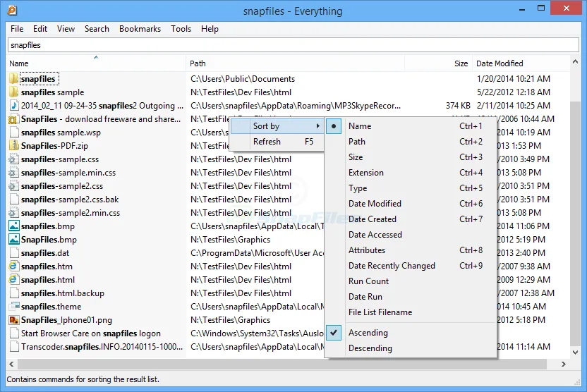Click the vertical scrollbar thumb

(576, 223)
